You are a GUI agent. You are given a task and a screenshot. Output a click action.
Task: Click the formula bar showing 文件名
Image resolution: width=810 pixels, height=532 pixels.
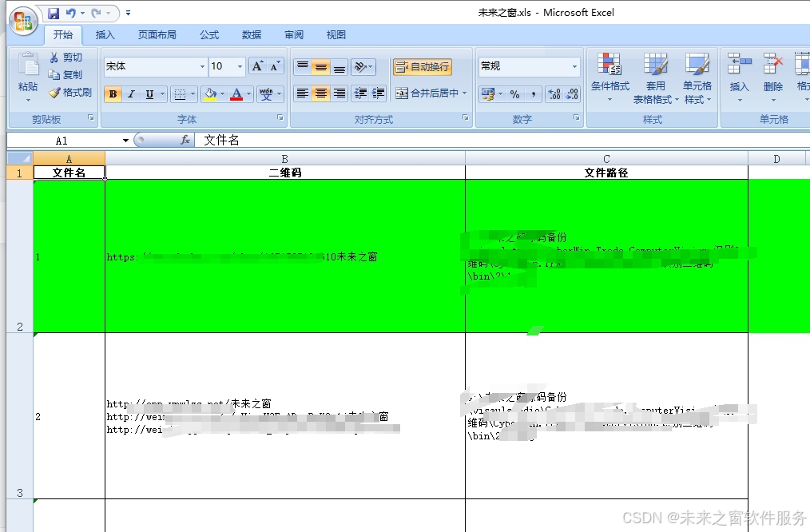coord(501,140)
